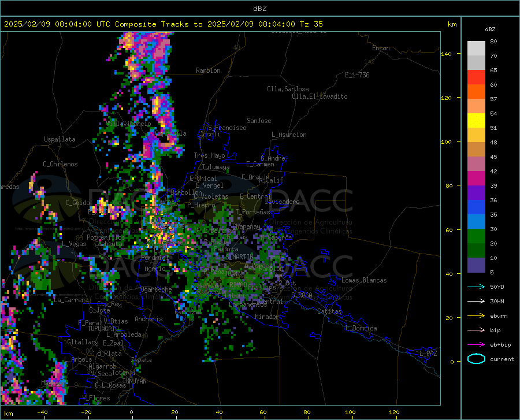Image resolution: width=520 pixels, height=420 pixels.
Task: Click the yellow 54 dBZ color swatch
Action: [476, 120]
